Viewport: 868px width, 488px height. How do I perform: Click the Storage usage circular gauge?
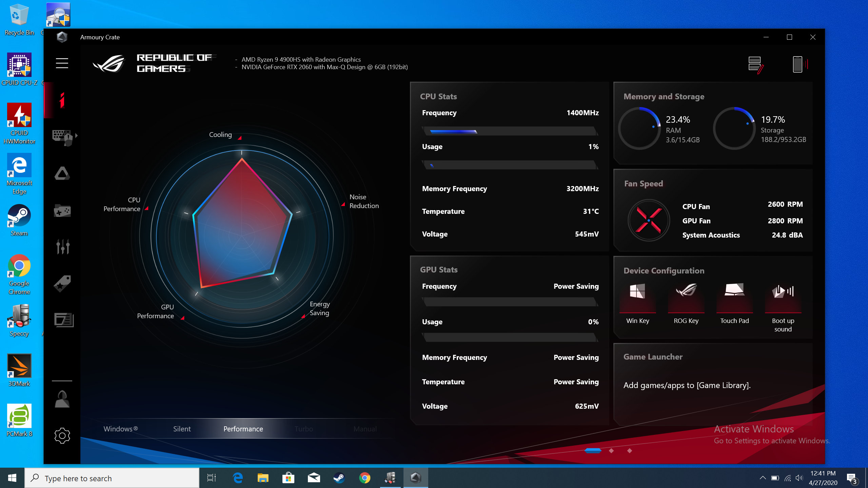tap(734, 128)
